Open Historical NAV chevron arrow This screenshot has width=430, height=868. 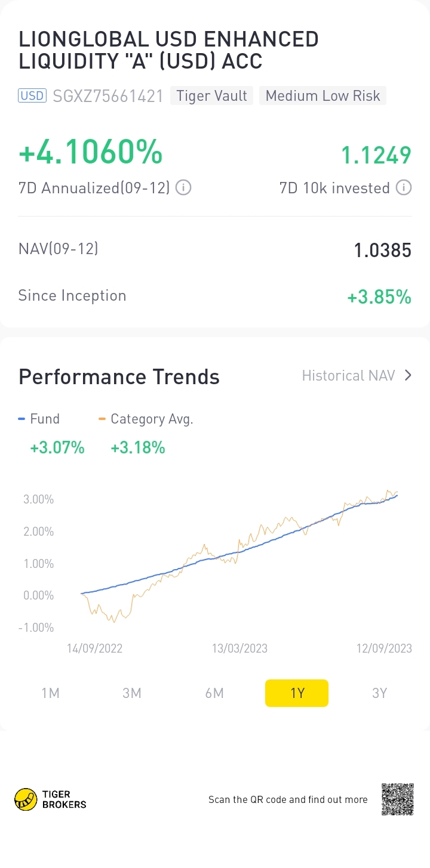tap(408, 375)
